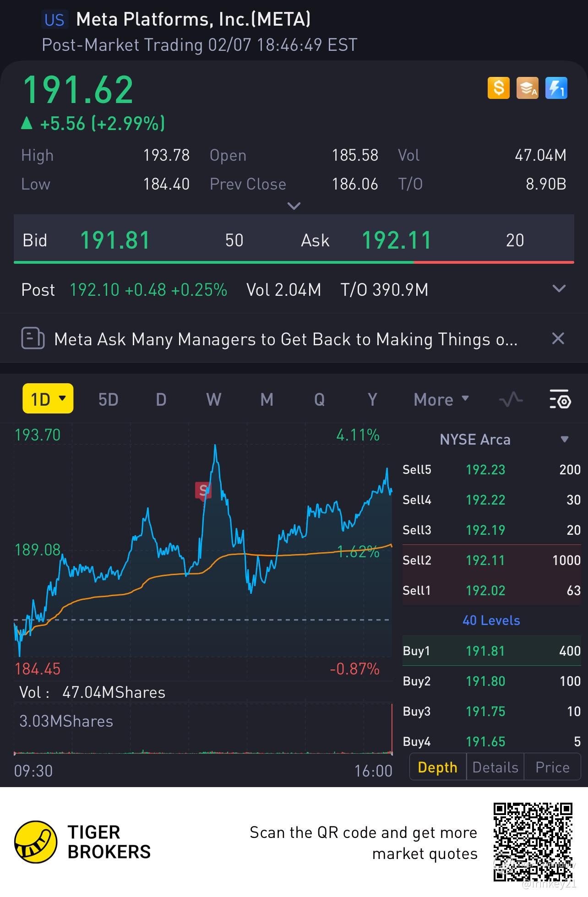The image size is (588, 897).
Task: Select the Details tab
Action: 495,767
